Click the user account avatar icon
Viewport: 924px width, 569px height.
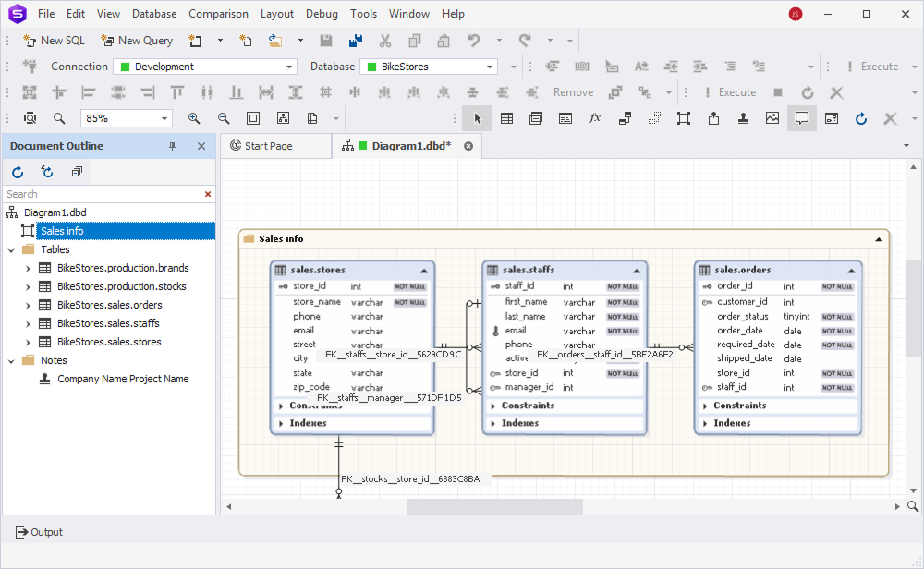click(x=796, y=14)
